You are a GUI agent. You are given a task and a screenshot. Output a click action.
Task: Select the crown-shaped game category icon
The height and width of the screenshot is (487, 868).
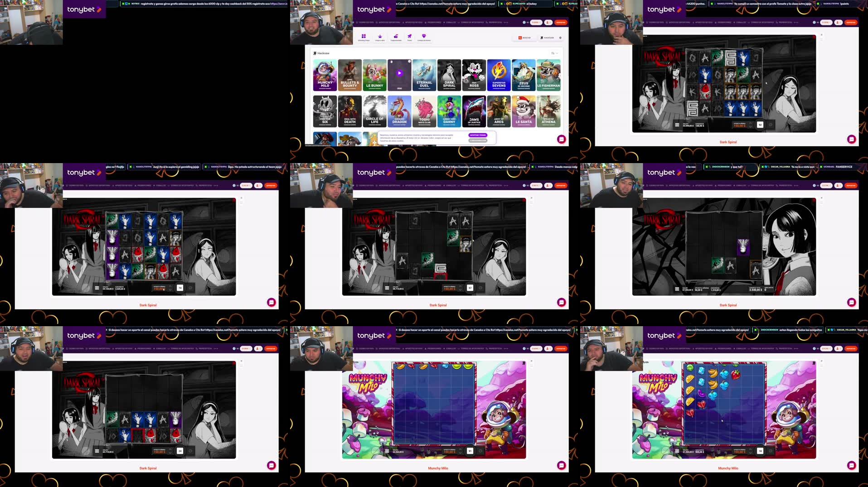point(380,36)
